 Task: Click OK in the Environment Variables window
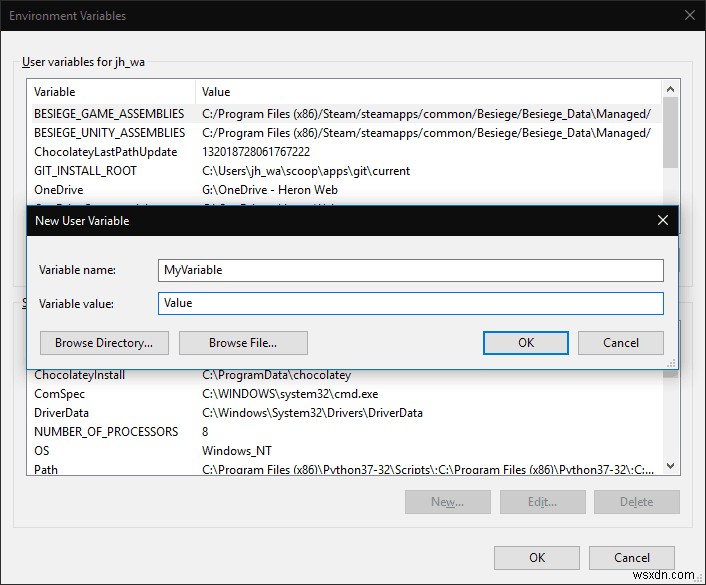pos(537,558)
